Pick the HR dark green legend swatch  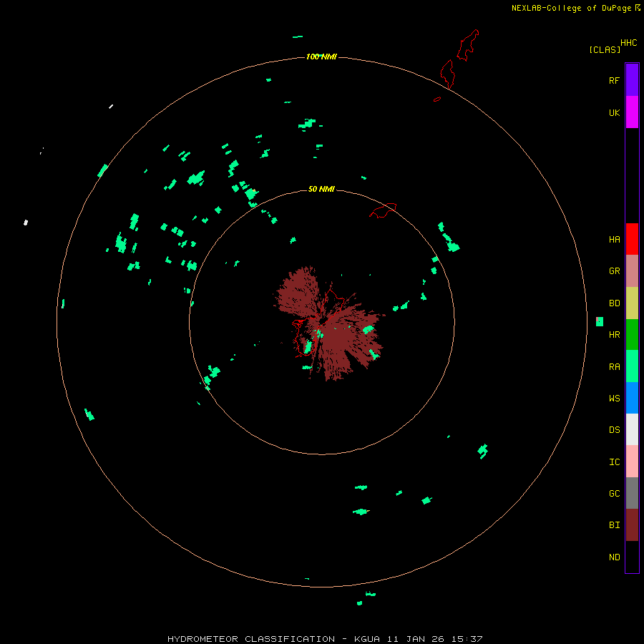click(x=632, y=335)
